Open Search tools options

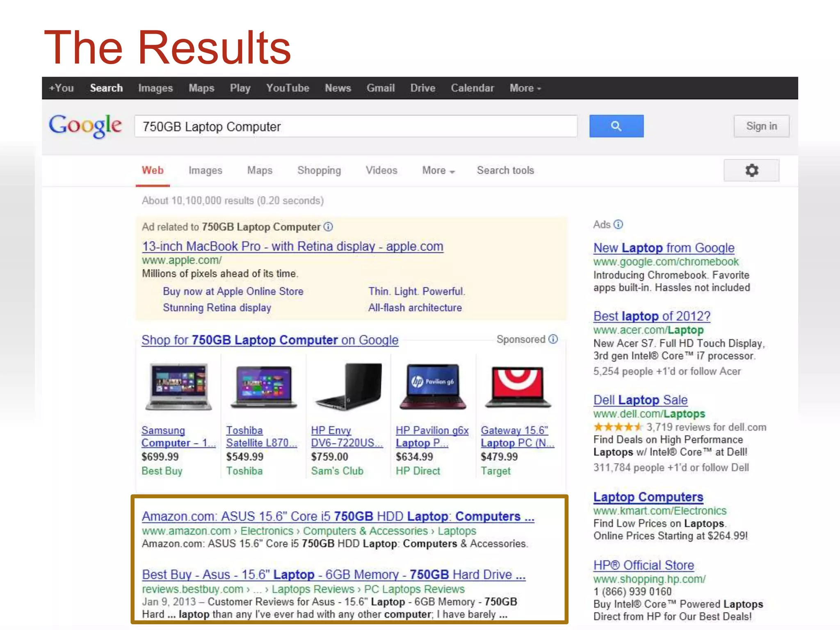point(505,170)
